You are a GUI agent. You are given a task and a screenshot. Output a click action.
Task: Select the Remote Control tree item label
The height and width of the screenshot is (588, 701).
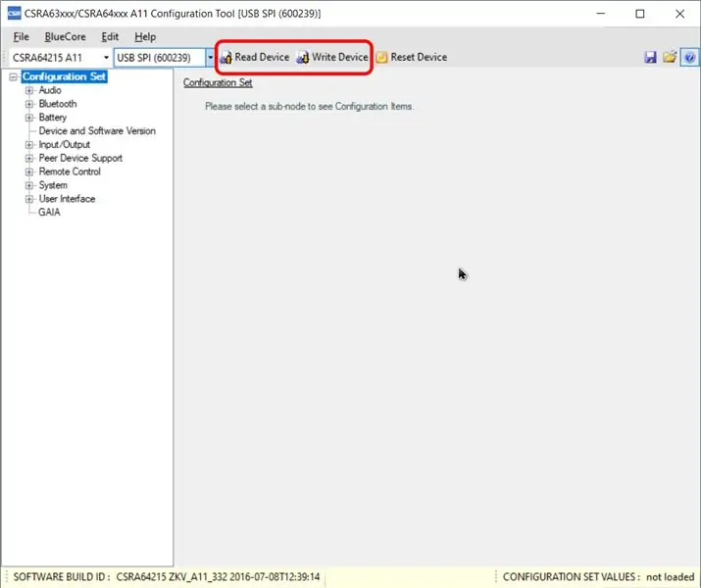pos(70,171)
